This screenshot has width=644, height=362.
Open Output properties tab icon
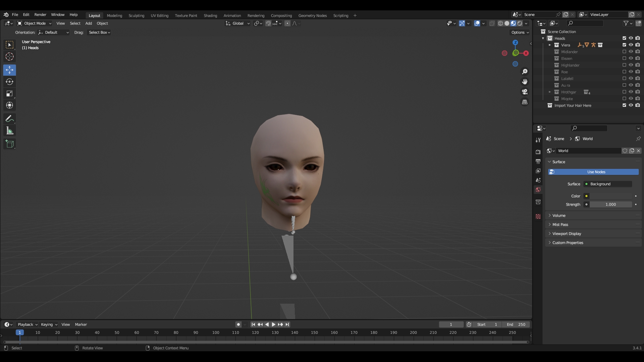pos(538,161)
